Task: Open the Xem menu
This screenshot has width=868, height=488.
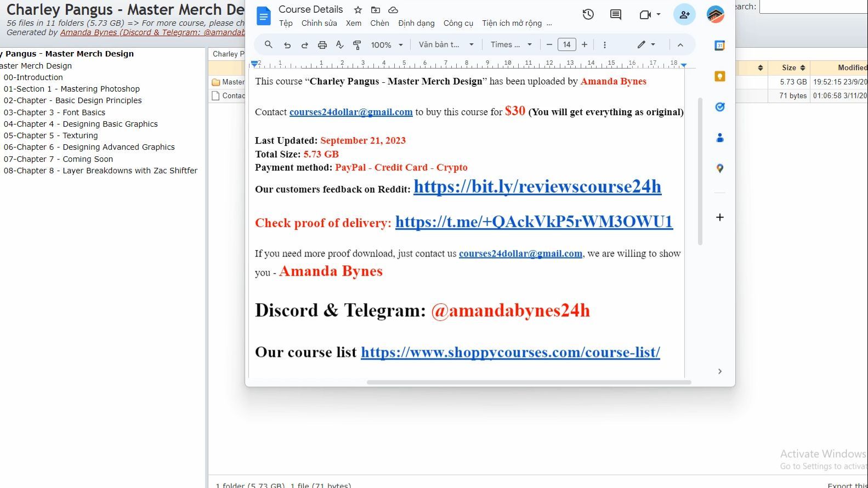Action: point(354,23)
